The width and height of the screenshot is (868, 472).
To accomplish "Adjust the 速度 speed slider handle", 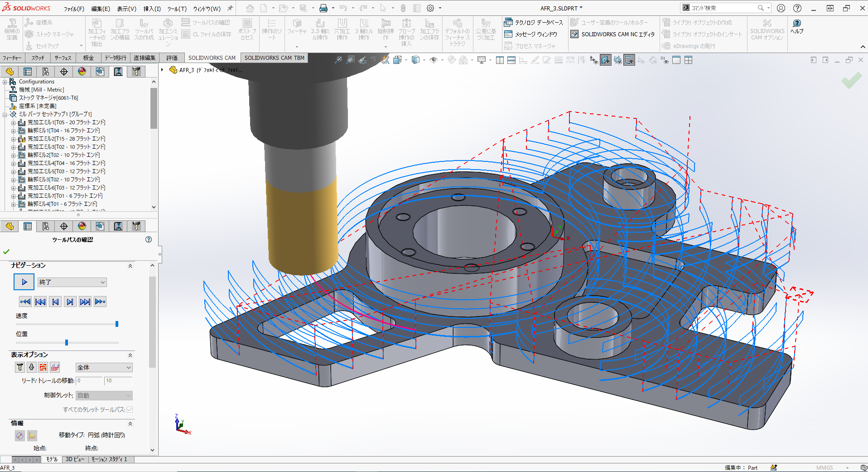I will pyautogui.click(x=117, y=324).
